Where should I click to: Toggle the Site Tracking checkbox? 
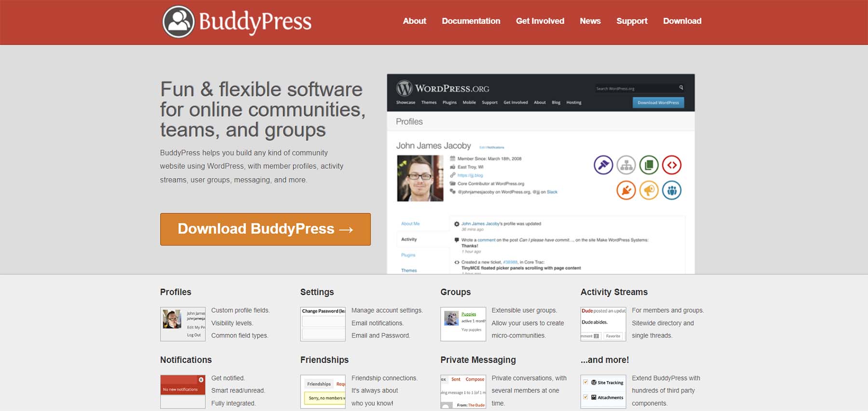click(585, 382)
